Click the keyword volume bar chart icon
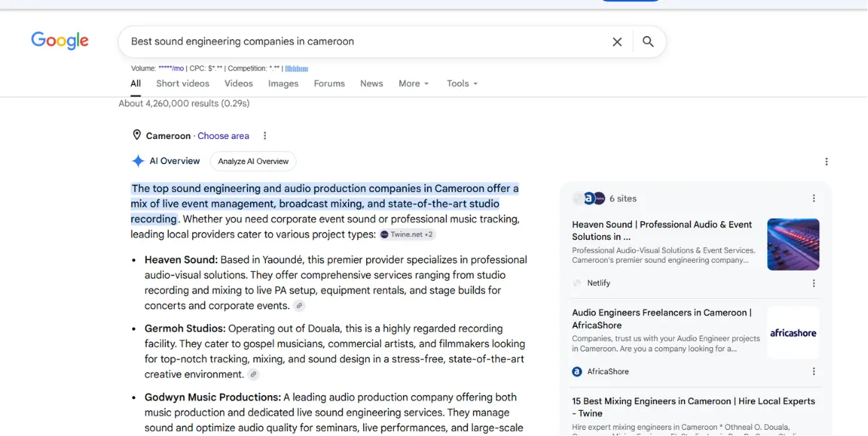Image resolution: width=868 pixels, height=436 pixels. point(297,68)
